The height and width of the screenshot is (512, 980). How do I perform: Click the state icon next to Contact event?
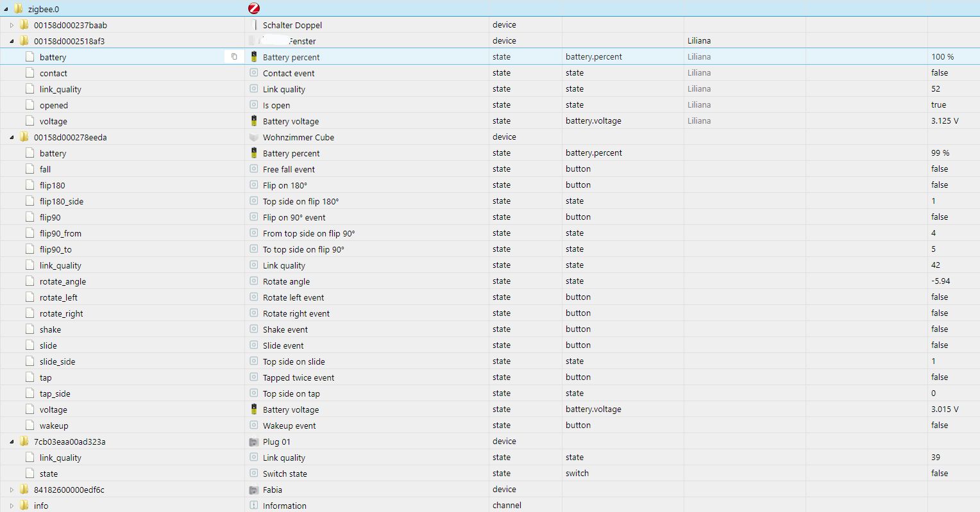253,72
